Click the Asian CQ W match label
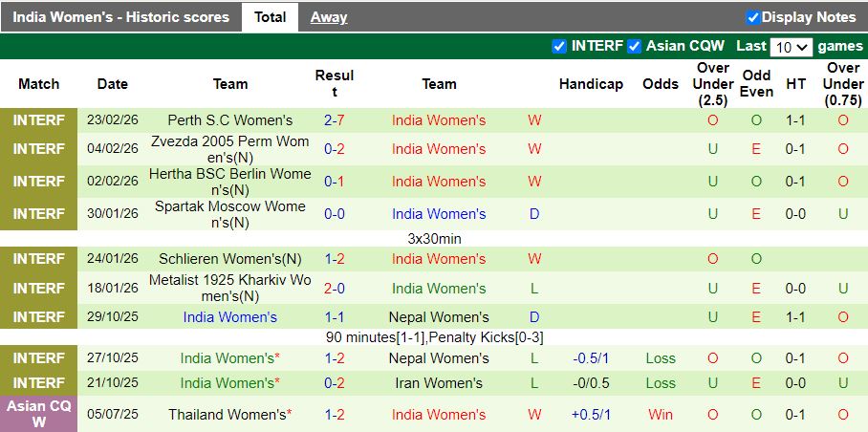868x432 pixels. pos(39,415)
